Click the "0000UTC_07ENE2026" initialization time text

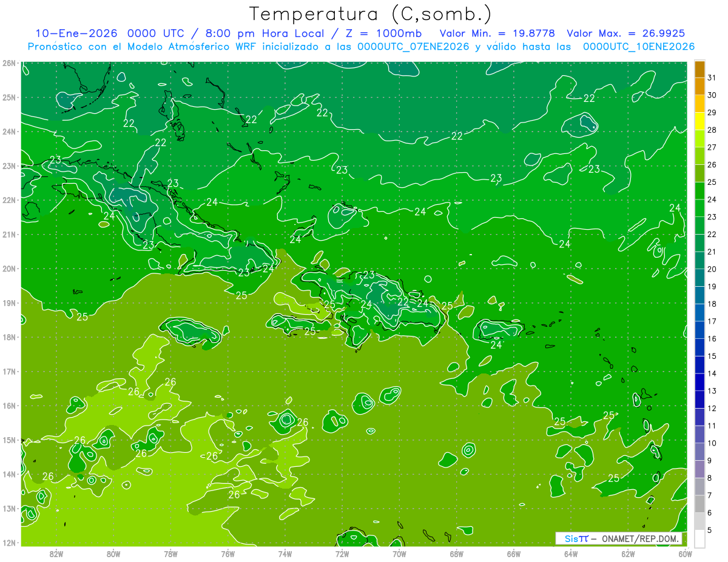[x=413, y=46]
